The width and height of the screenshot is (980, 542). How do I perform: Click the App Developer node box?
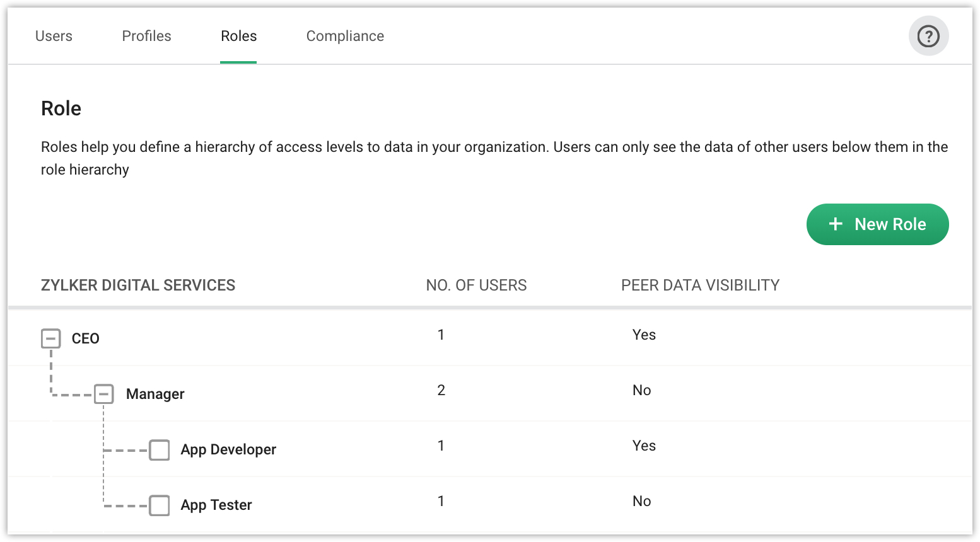160,450
